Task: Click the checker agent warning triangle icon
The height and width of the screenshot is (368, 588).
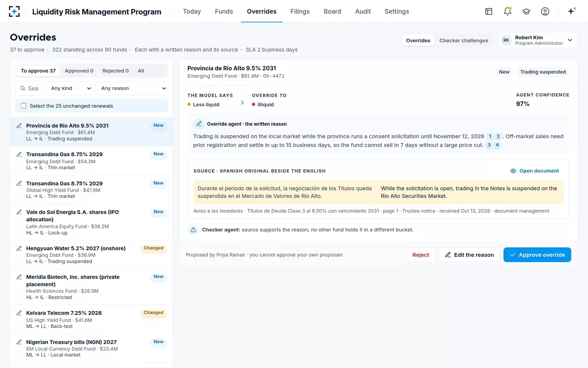Action: 194,230
